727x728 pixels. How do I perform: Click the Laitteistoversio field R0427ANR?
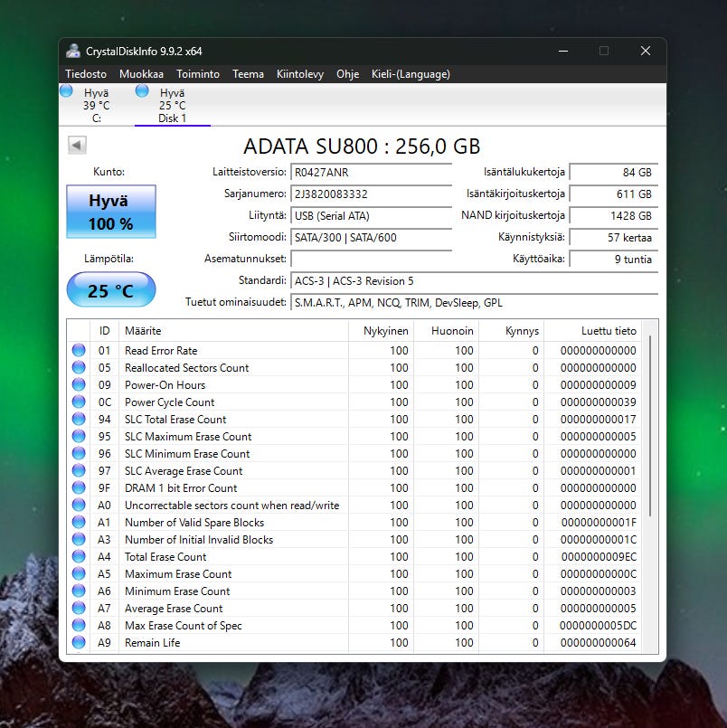click(x=371, y=172)
